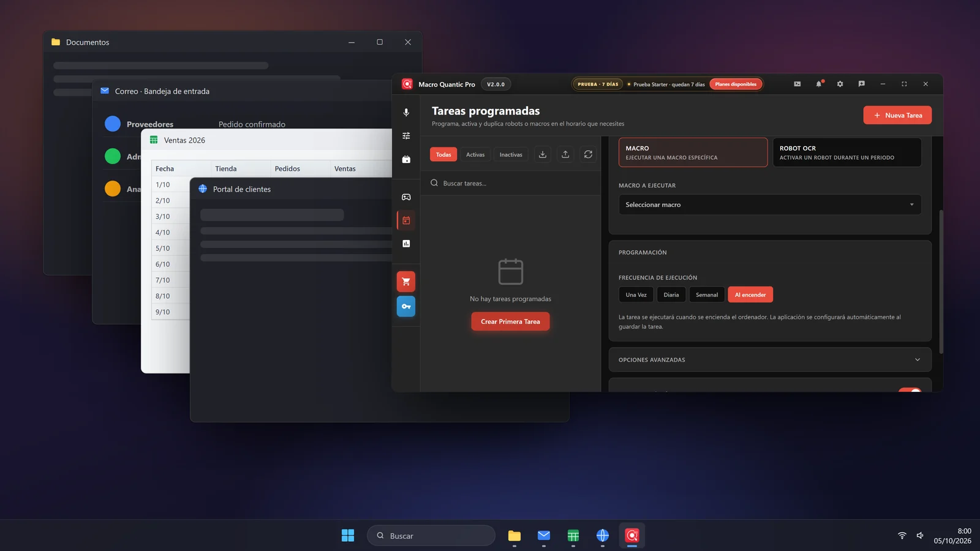Click Macro Quantic Pro taskbar icon
The height and width of the screenshot is (551, 980).
(x=632, y=536)
